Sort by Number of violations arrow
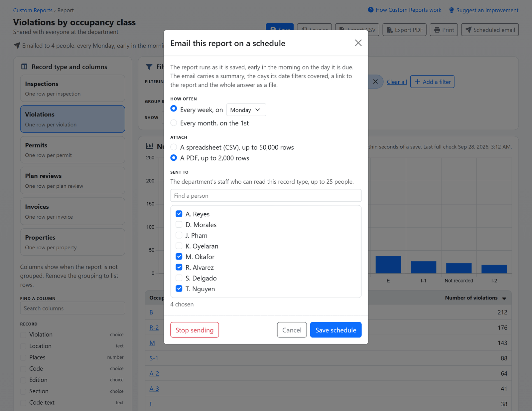This screenshot has height=411, width=532. click(504, 298)
